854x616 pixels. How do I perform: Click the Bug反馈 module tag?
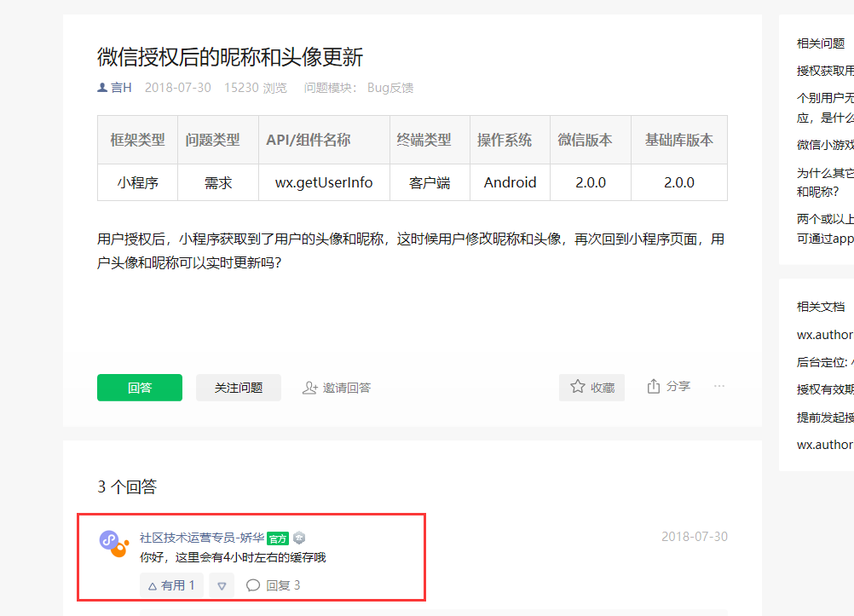coord(390,88)
